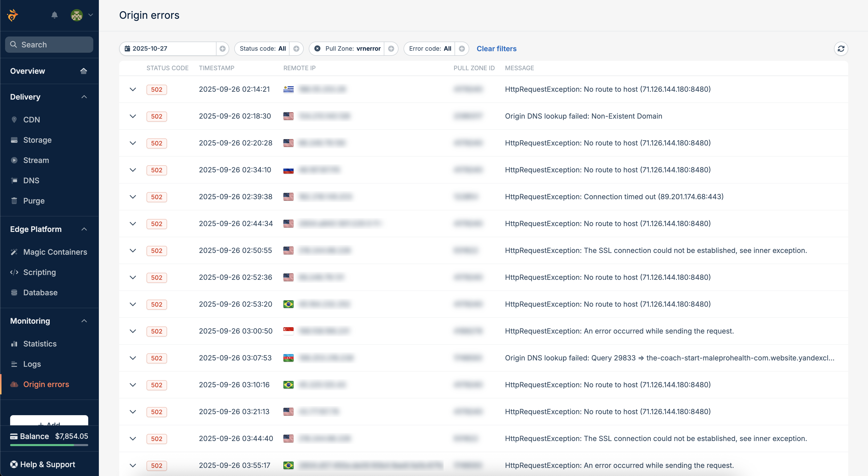Collapse the Edge Platform section

pos(84,229)
